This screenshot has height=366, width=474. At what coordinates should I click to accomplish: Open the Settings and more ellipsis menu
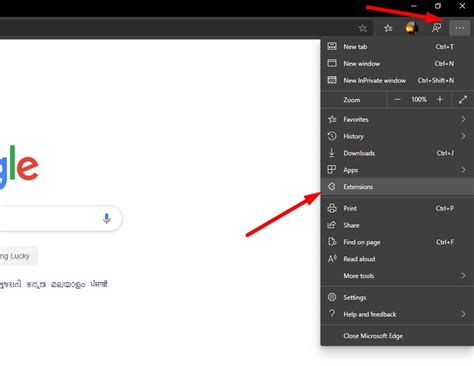tap(460, 28)
